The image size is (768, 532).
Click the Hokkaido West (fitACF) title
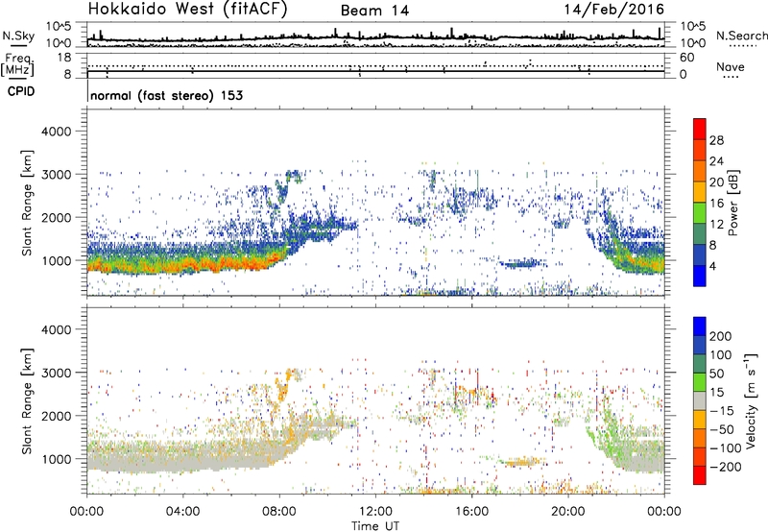[187, 9]
